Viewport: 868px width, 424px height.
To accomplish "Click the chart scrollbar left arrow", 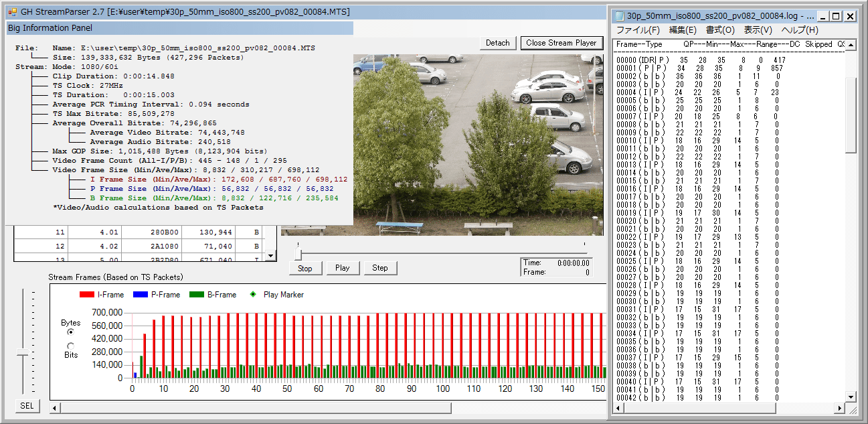I will click(x=56, y=408).
